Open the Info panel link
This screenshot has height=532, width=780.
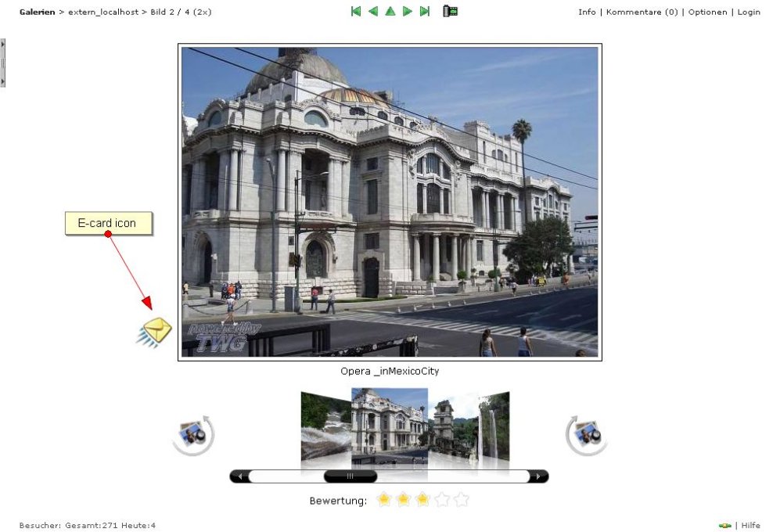tap(587, 12)
